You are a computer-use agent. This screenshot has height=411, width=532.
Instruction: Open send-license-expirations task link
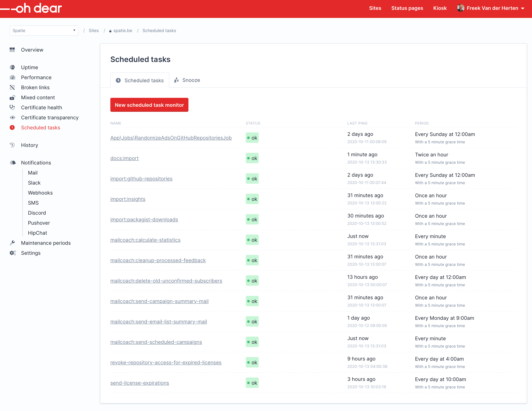(x=140, y=383)
